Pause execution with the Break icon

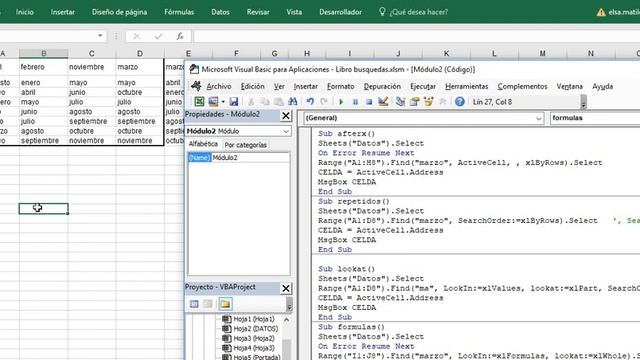pos(355,102)
